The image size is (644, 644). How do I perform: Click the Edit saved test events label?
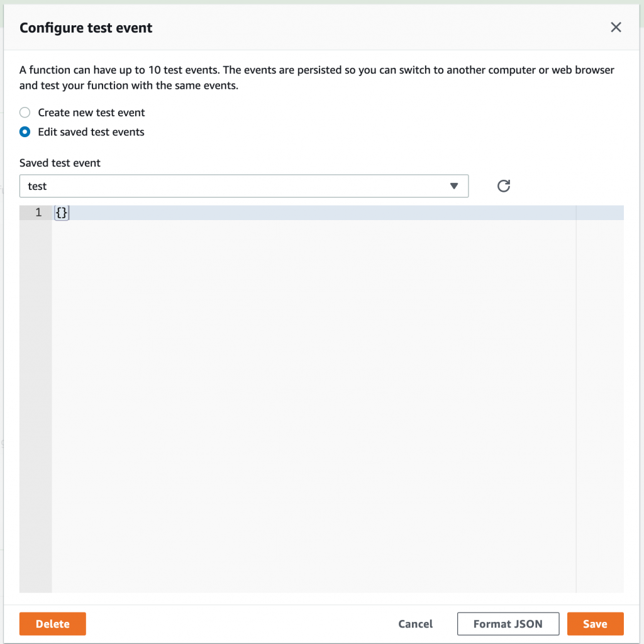(x=91, y=132)
